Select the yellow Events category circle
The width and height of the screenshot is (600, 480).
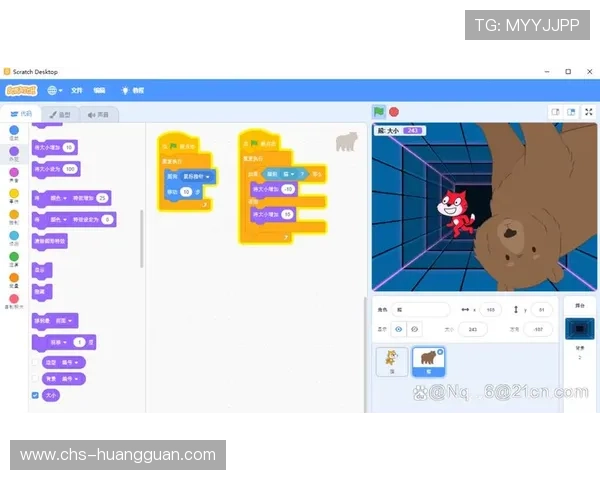pos(14,193)
